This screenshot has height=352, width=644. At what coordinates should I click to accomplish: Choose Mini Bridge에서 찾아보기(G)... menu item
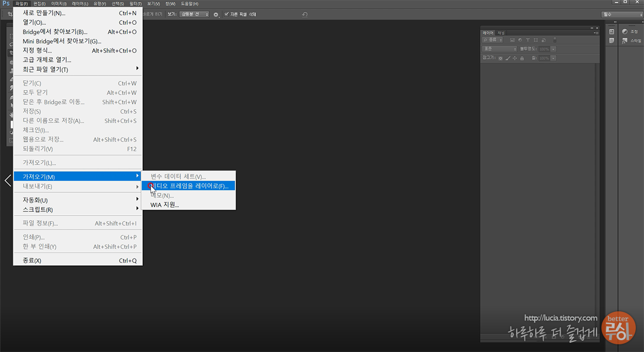78,41
